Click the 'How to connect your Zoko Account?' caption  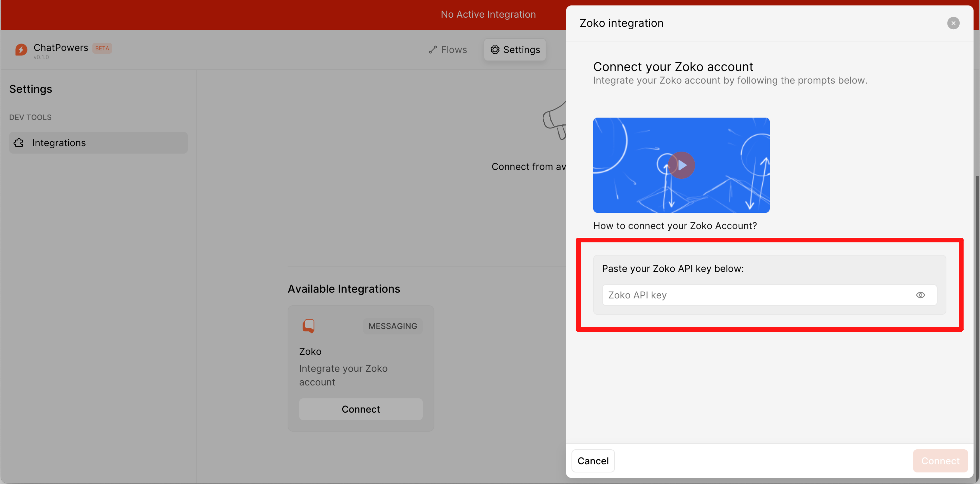[x=675, y=226]
